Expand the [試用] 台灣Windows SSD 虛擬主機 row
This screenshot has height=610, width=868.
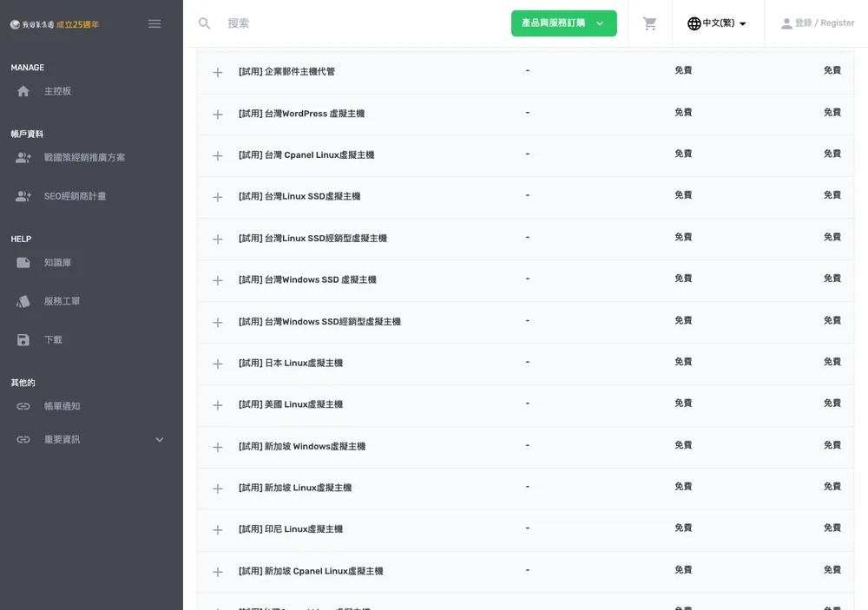point(218,280)
